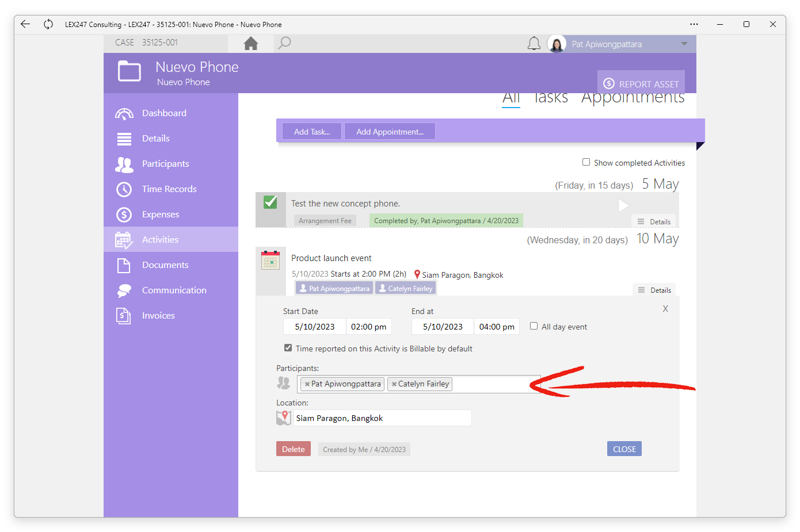The width and height of the screenshot is (800, 532).
Task: Open Invoices label in sidebar
Action: click(158, 316)
